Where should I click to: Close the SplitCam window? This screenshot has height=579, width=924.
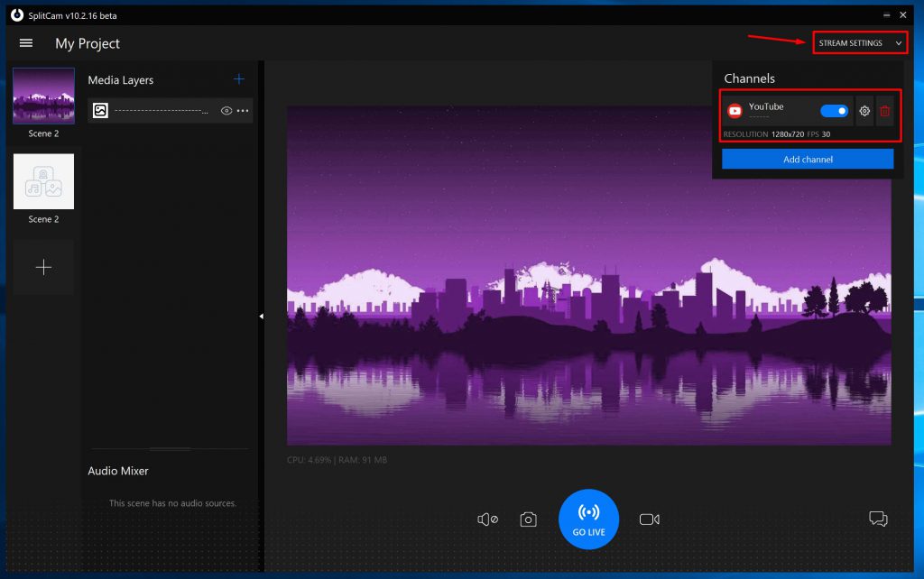[x=902, y=15]
